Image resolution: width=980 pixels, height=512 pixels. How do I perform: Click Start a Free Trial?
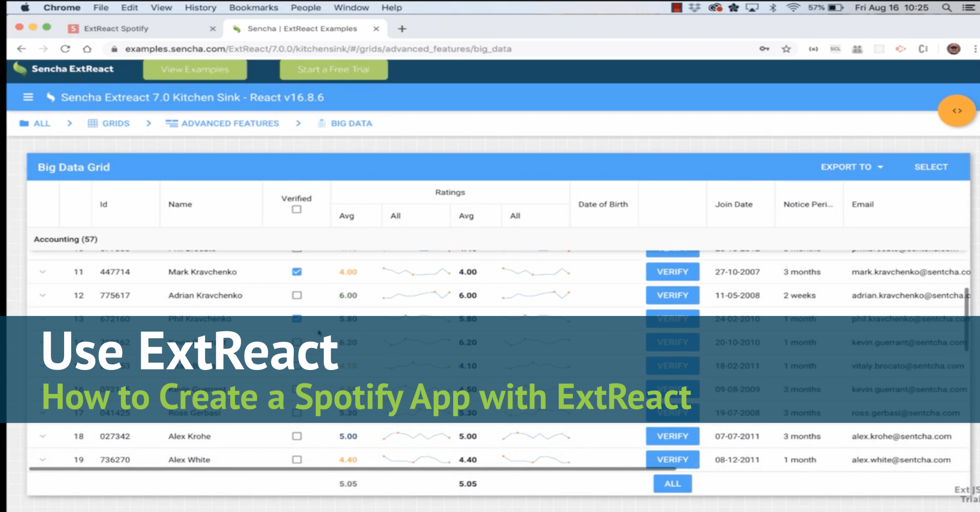tap(334, 69)
